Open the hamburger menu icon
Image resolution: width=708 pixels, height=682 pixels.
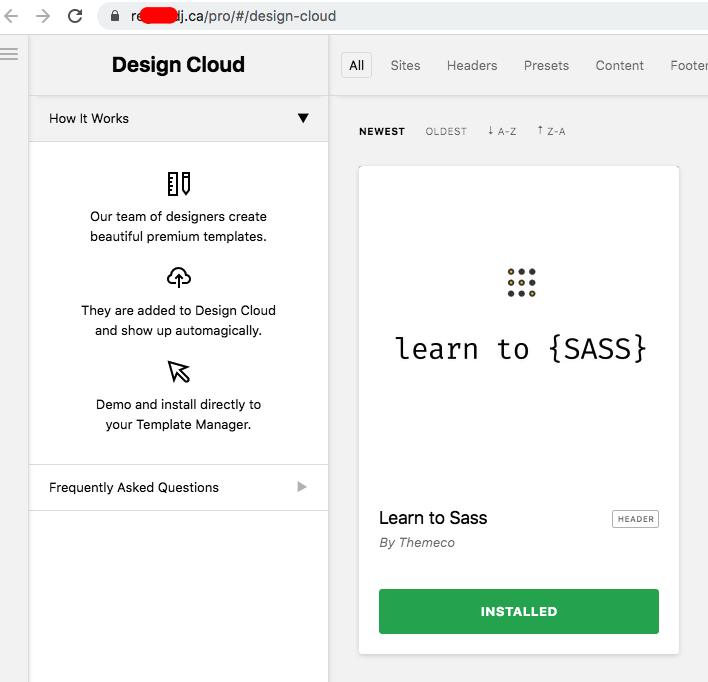pyautogui.click(x=9, y=54)
